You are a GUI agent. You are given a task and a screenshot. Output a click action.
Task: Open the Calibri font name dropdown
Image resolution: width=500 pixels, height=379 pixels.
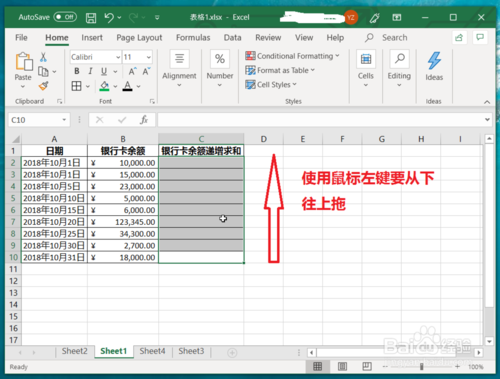(118, 57)
